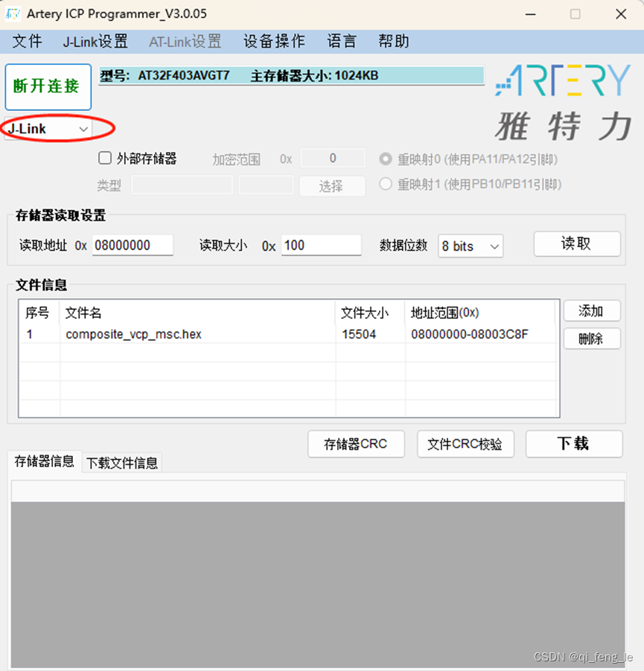Click address range 08000000-08003C8F
644x671 pixels.
(x=470, y=334)
